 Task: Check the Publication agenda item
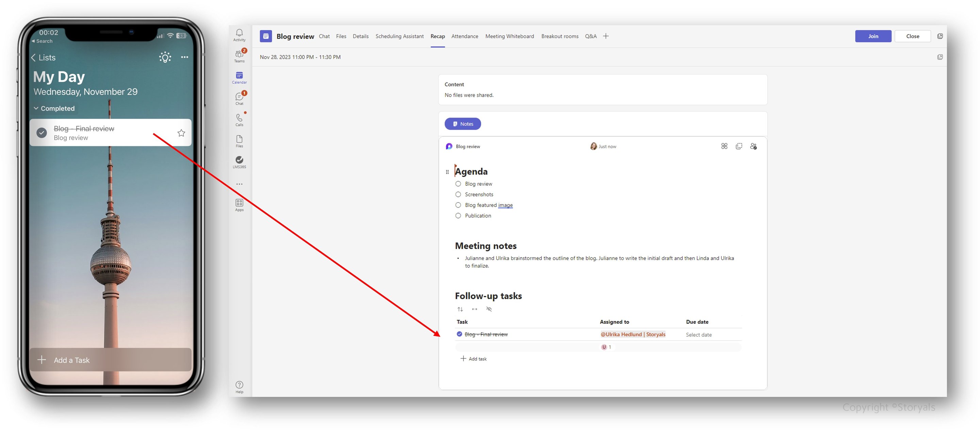pyautogui.click(x=458, y=216)
